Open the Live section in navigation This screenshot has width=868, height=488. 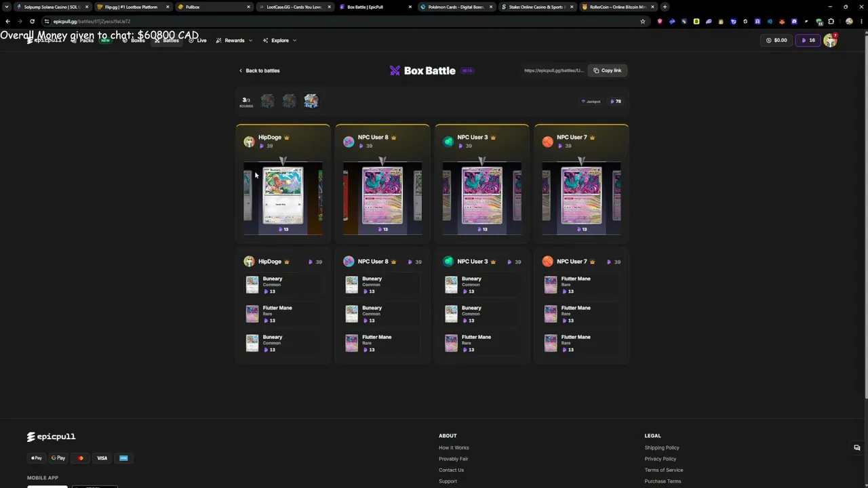pyautogui.click(x=197, y=41)
